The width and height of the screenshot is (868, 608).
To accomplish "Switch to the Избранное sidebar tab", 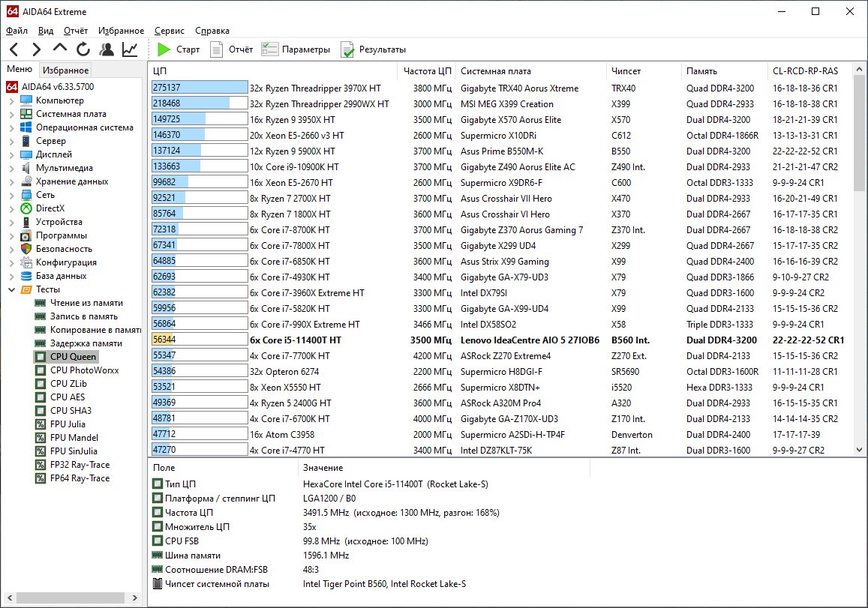I will (65, 70).
